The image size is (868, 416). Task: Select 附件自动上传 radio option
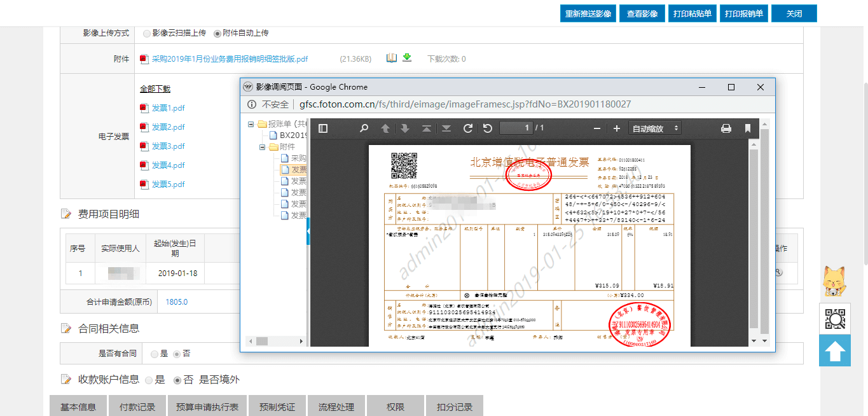pos(217,33)
